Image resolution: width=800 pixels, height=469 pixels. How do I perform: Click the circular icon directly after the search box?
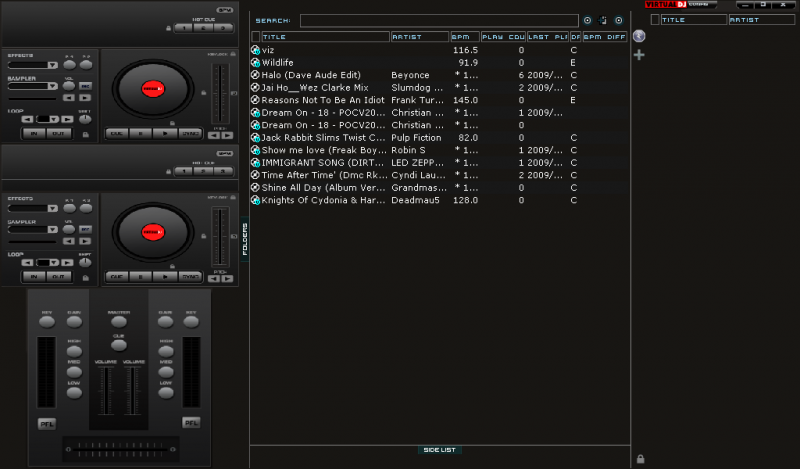pos(587,20)
